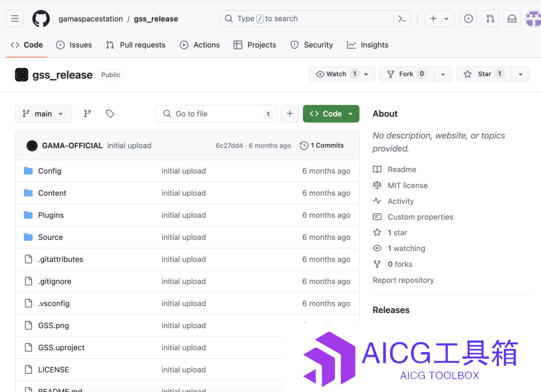Focus the Type / to search field
Viewport: 541px width, 392px height.
[x=316, y=19]
